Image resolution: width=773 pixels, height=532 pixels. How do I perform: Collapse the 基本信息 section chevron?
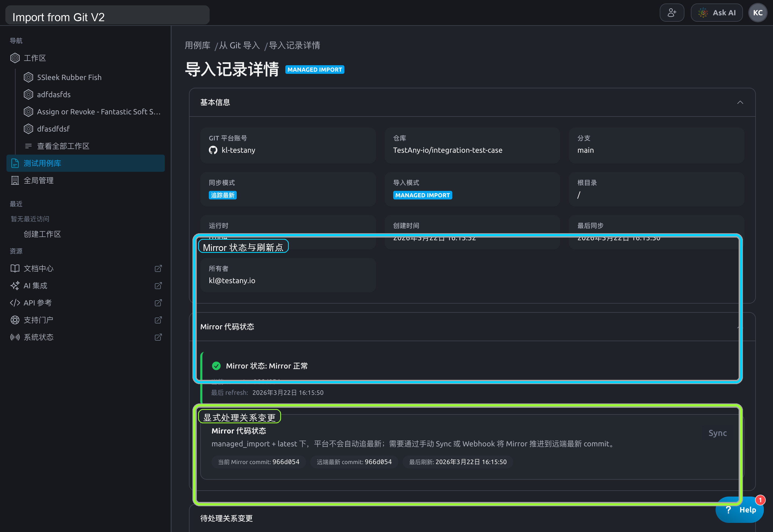tap(740, 102)
